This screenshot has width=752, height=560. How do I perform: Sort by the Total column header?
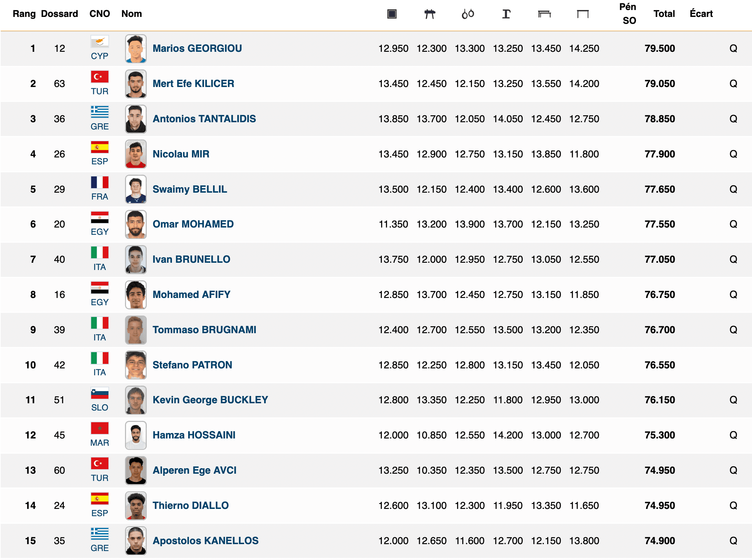[664, 14]
